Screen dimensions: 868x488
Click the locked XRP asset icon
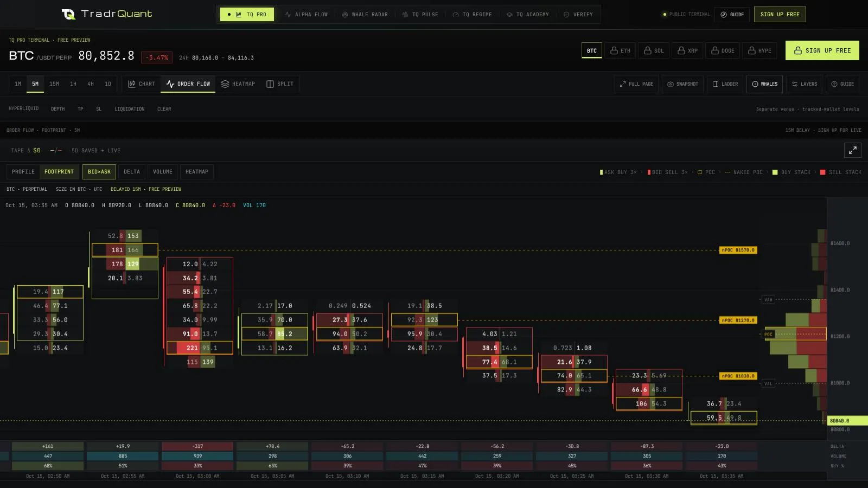(681, 50)
